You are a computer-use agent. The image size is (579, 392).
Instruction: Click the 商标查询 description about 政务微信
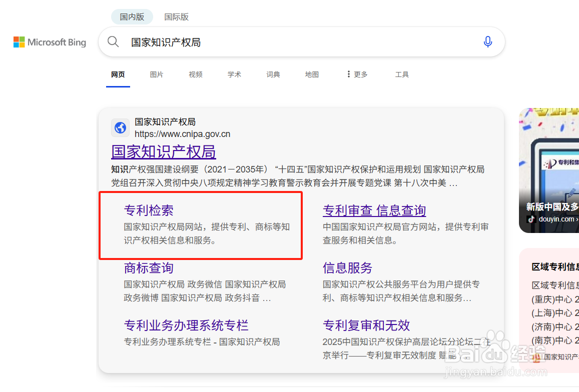tap(205, 291)
